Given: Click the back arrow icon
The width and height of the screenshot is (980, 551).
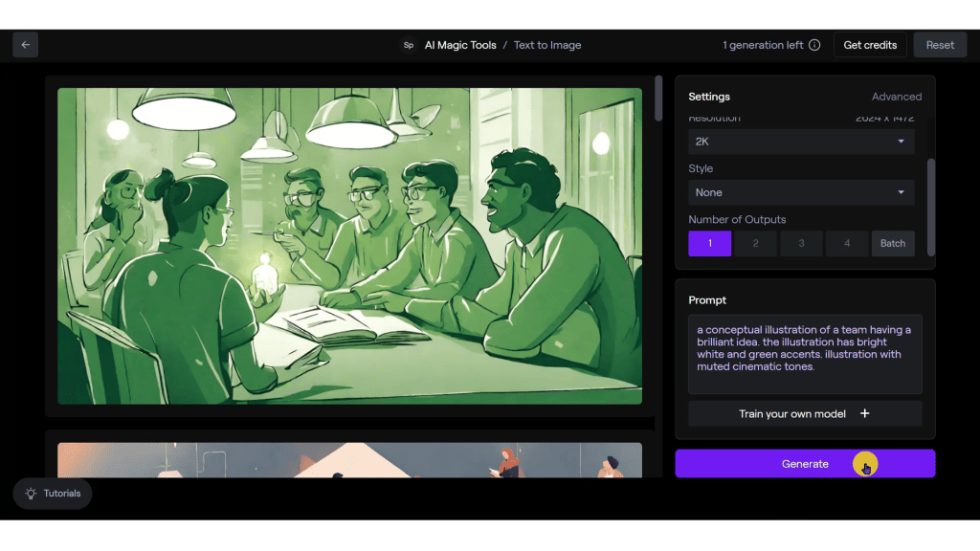Looking at the screenshot, I should click(x=25, y=44).
